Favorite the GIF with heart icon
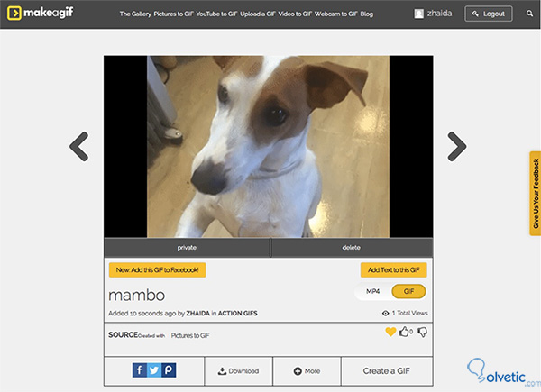The height and width of the screenshot is (392, 541). 390,332
